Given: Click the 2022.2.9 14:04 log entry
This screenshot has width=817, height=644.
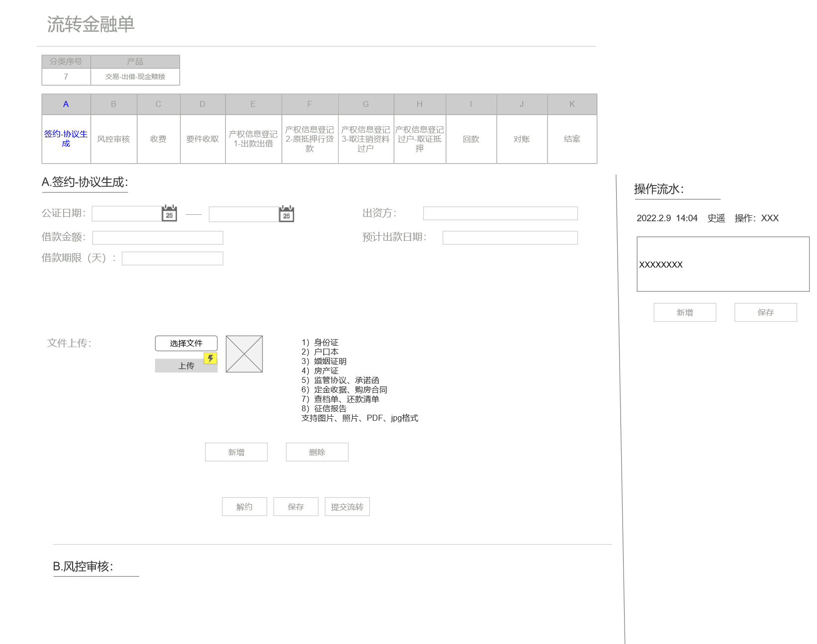Looking at the screenshot, I should [x=708, y=218].
